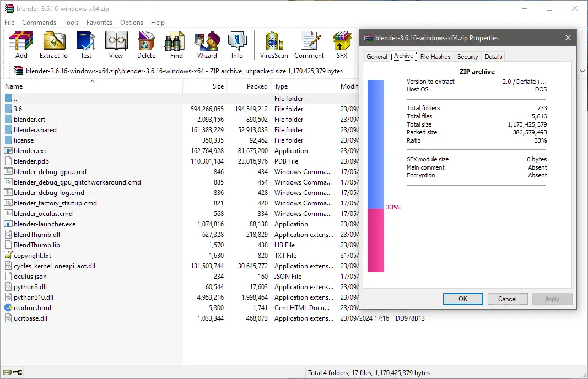Open the Options menu
Image resolution: width=588 pixels, height=379 pixels.
tap(132, 23)
